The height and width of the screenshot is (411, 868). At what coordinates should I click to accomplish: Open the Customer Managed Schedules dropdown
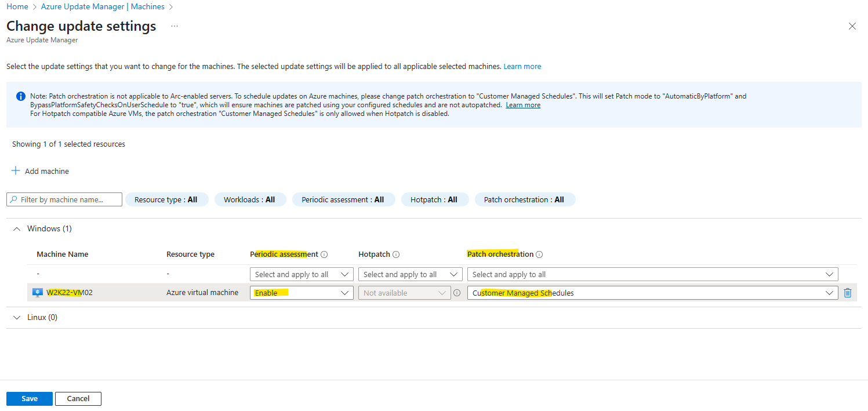point(652,293)
